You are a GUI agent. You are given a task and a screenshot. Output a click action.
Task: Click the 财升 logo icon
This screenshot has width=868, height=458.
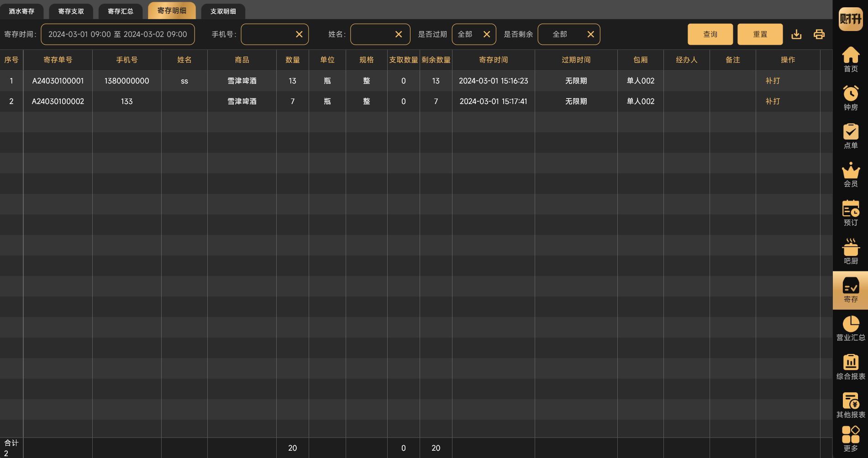click(x=850, y=19)
